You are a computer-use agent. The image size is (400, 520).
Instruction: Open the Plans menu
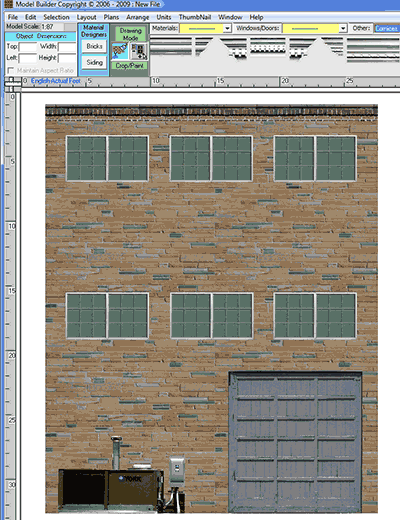point(111,17)
